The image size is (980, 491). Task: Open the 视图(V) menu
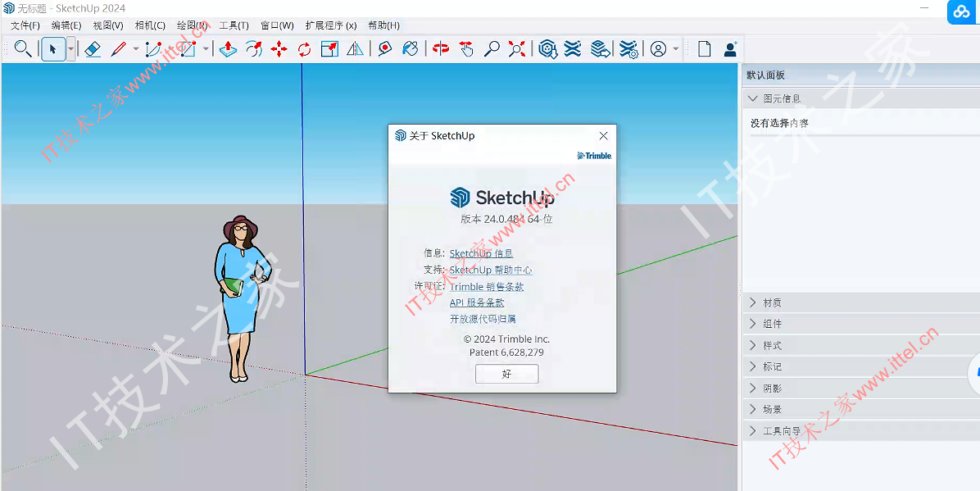tap(108, 25)
